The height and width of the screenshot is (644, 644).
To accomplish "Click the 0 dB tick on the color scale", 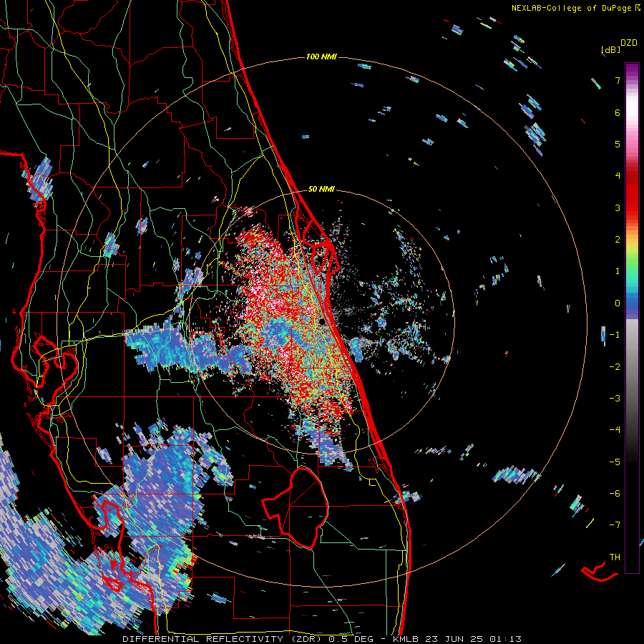I will [618, 303].
